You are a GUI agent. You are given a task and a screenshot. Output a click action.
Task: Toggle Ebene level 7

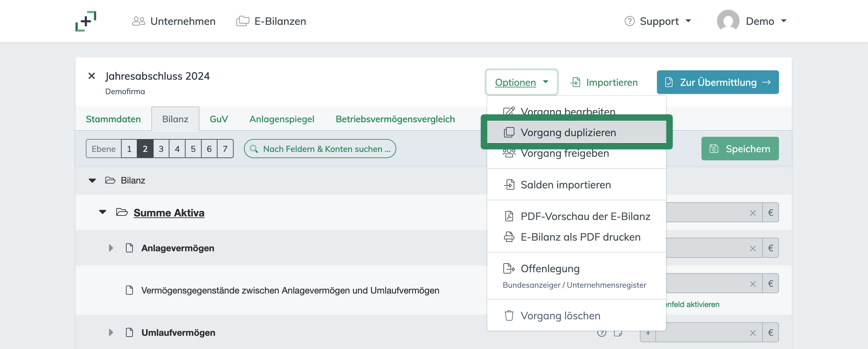point(225,149)
